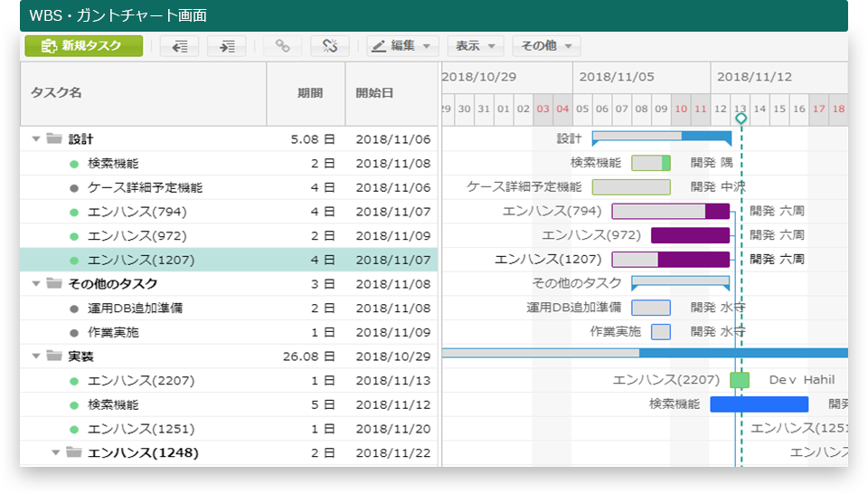Viewport: 868px width, 494px height.
Task: Select the エンハンス(794) task name
Action: tap(137, 212)
